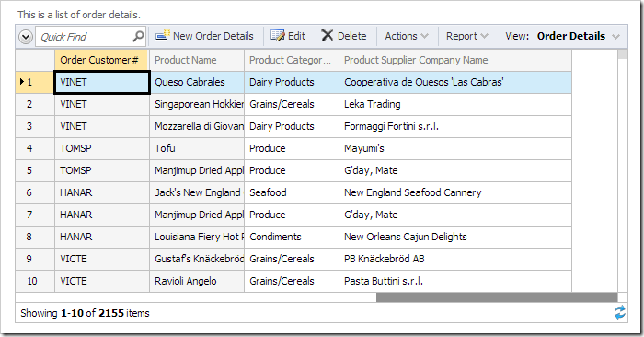Viewport: 644px width, 337px height.
Task: Click the VICTE cell in row 9
Action: [x=102, y=259]
